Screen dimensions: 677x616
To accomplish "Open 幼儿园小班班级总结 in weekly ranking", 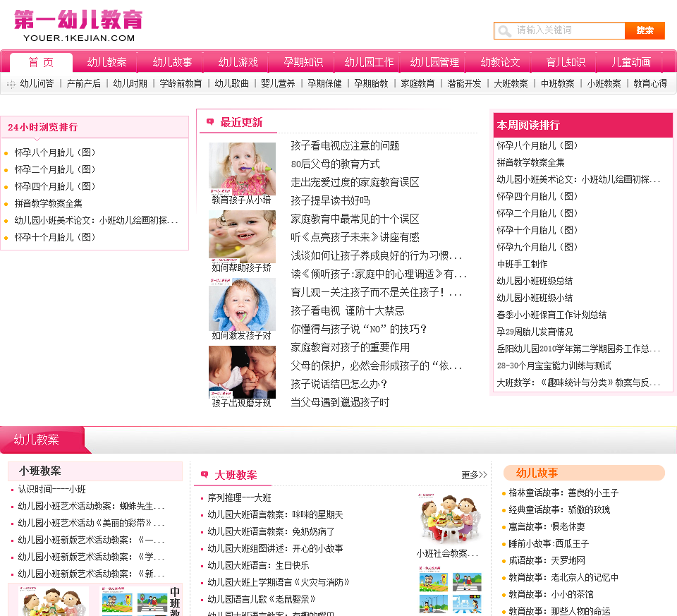I will (535, 281).
